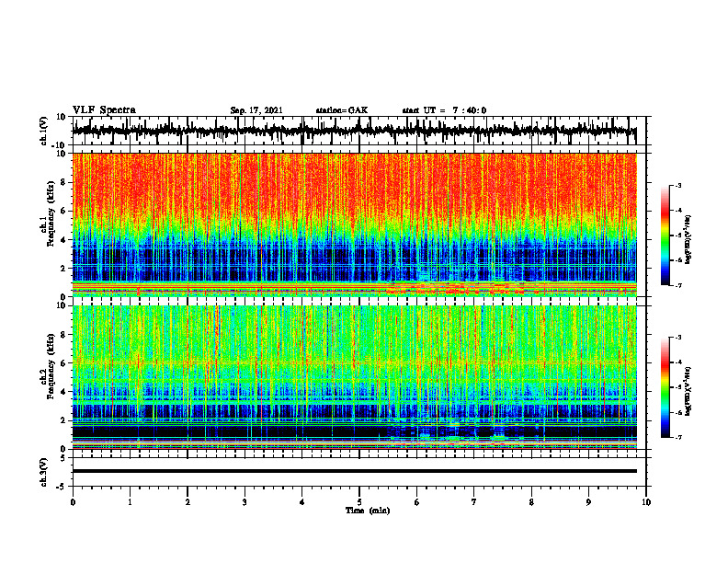The image size is (728, 563).
Task: Click time axis tick label 7
Action: tap(474, 502)
